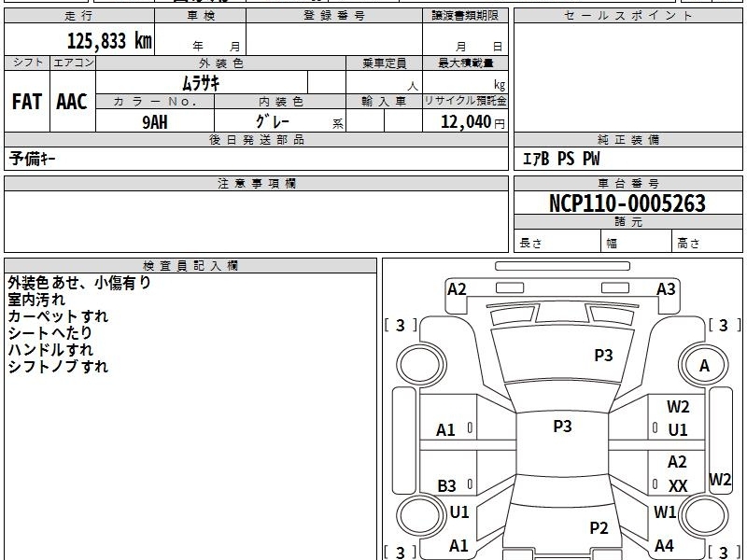Click the 最大積載量 header
The image size is (747, 560).
coord(465,63)
